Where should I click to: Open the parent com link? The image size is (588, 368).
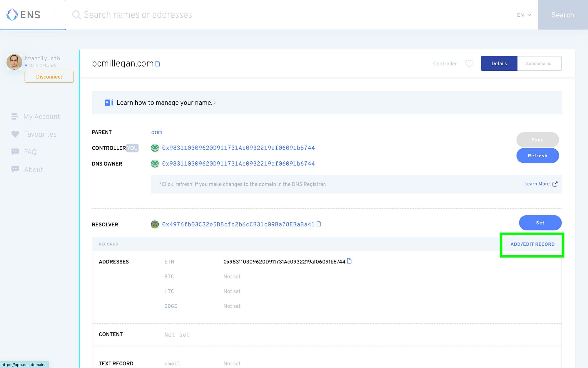pyautogui.click(x=156, y=132)
